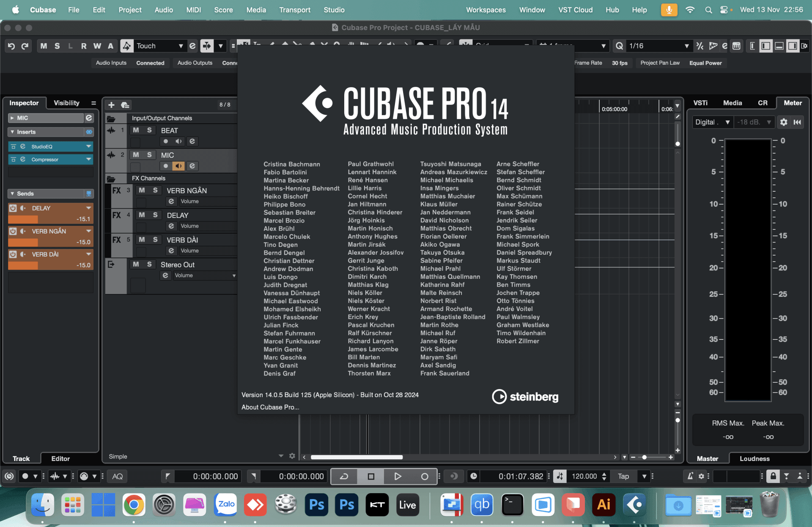
Task: Open the VERB DÀI send dropdown arrow
Action: click(88, 254)
